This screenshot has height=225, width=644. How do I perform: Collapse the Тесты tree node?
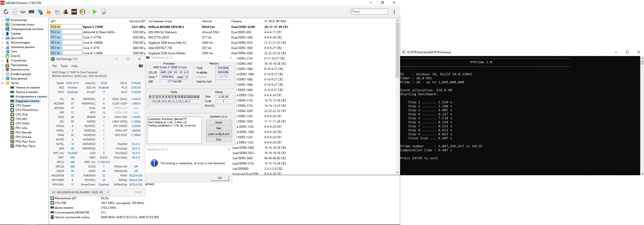point(3,83)
